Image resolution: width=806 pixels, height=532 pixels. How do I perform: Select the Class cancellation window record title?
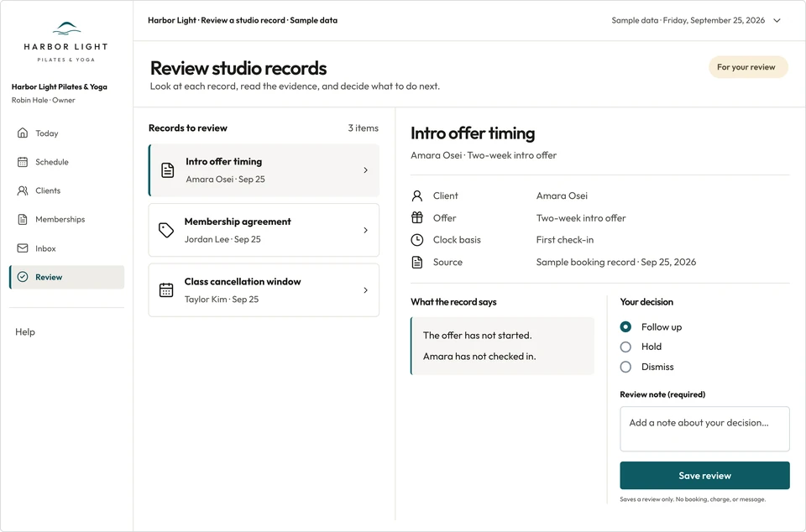coord(243,281)
